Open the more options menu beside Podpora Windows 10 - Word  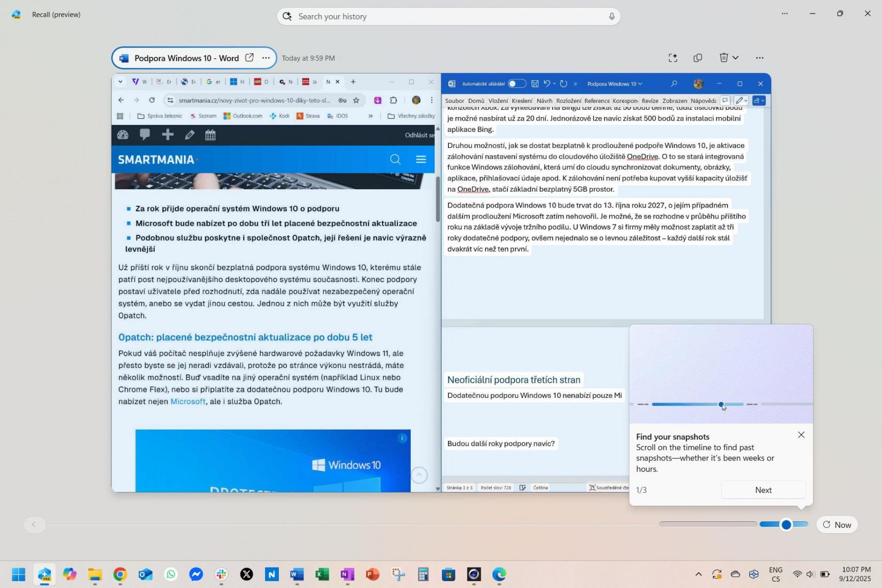click(266, 58)
